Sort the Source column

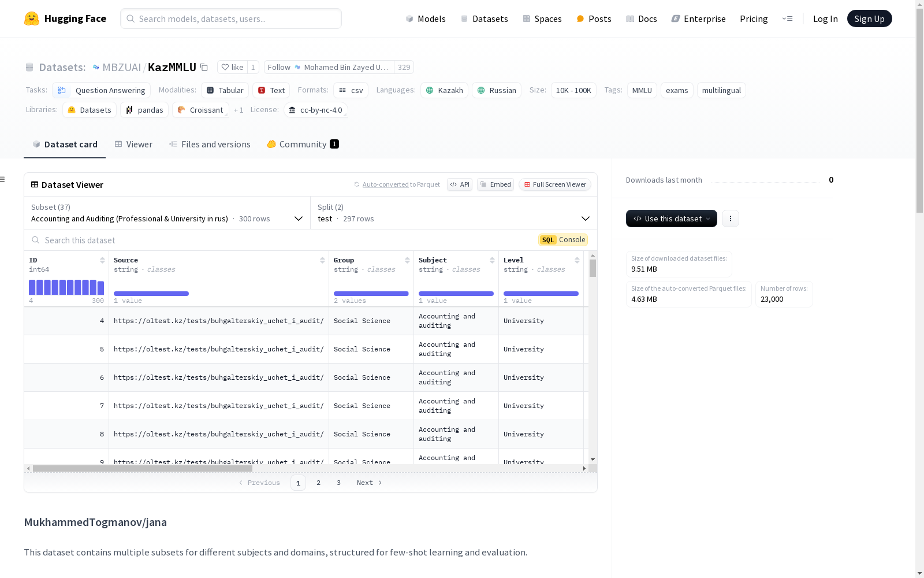coord(322,260)
